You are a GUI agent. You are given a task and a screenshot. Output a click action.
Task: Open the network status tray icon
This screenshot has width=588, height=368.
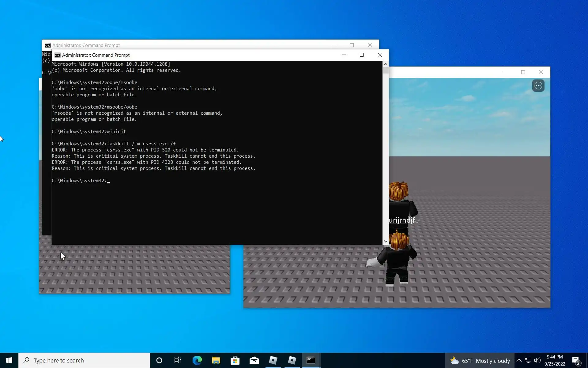(x=528, y=360)
